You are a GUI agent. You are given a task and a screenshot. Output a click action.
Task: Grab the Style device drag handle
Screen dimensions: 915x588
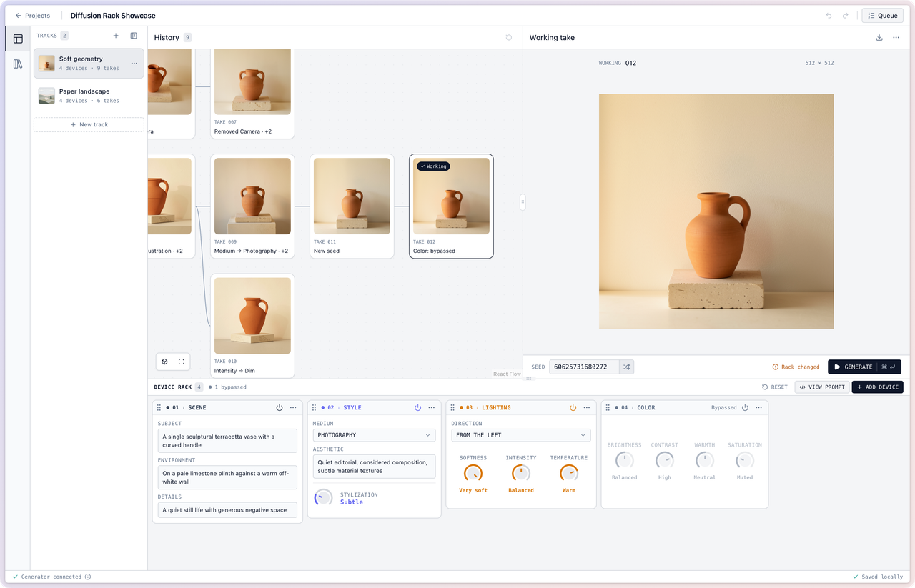pos(314,407)
